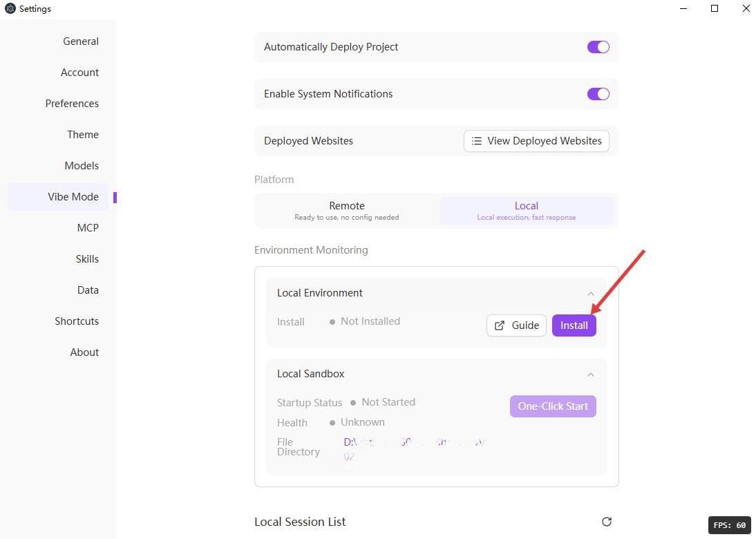The image size is (756, 539).
Task: Click the list icon inside View Deployed Websites
Action: [477, 140]
